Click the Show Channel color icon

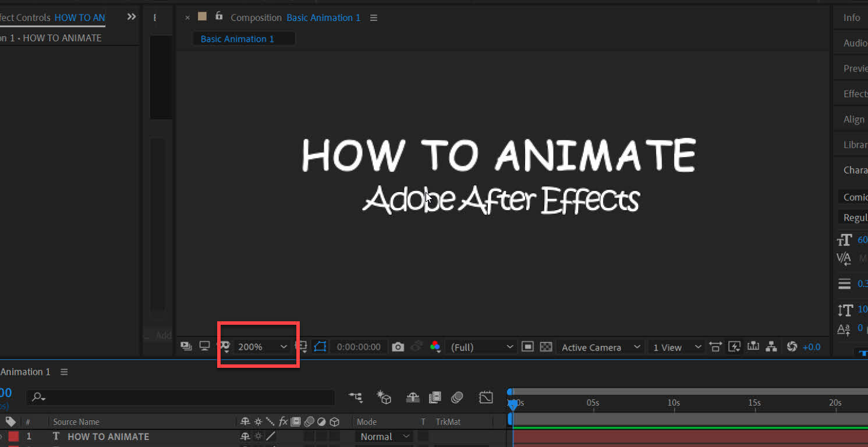[435, 346]
